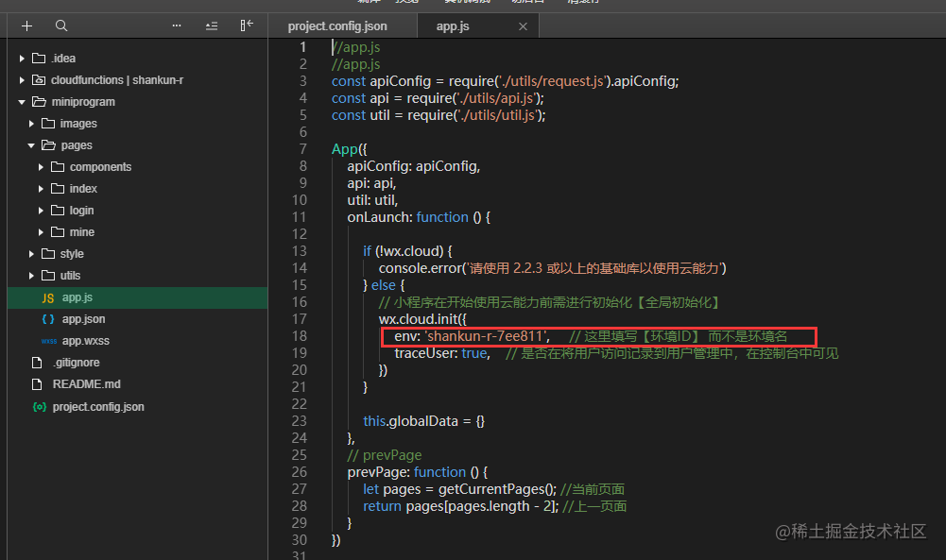
Task: Click line number 7 in the gutter
Action: [x=302, y=149]
